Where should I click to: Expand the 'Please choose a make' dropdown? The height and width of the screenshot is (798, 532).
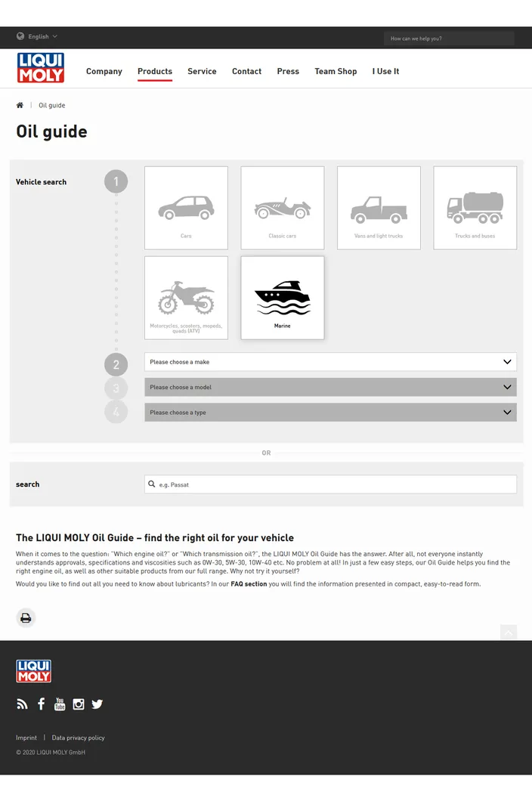pos(330,362)
